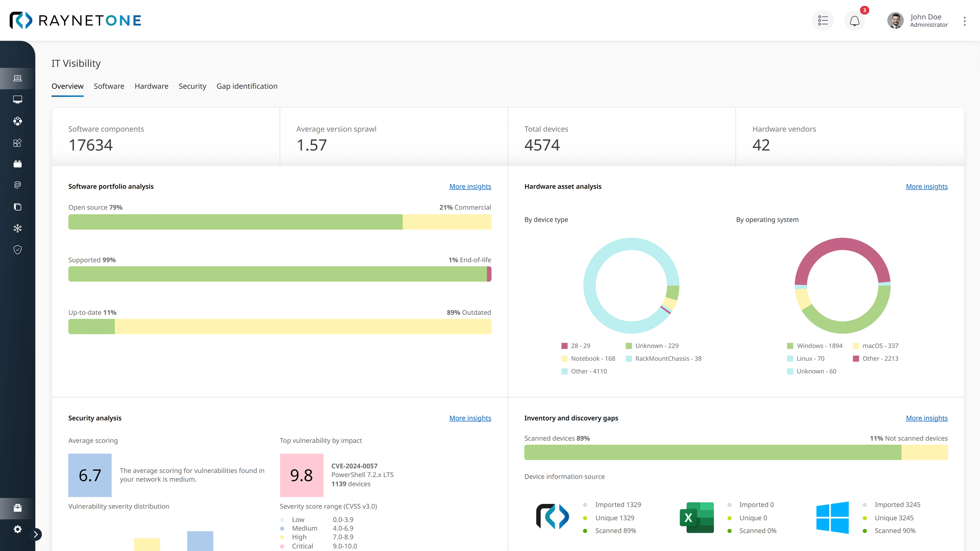Open the notifications bell icon

click(854, 21)
